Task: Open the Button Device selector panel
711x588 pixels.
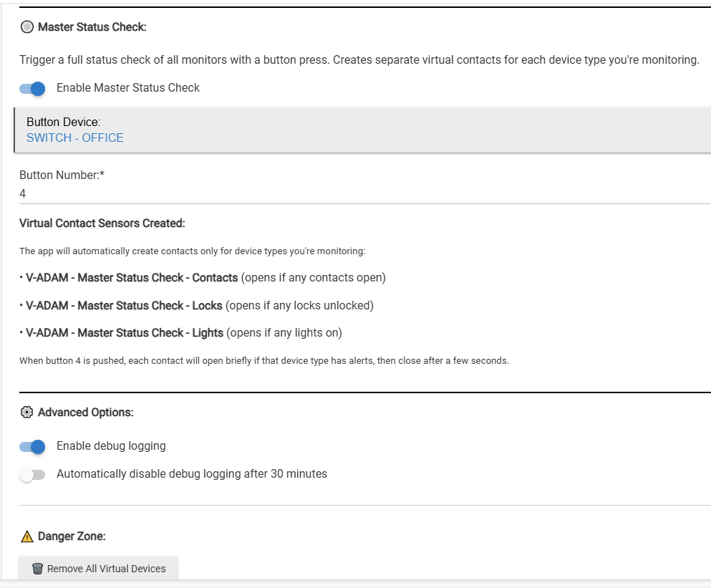Action: coord(358,130)
